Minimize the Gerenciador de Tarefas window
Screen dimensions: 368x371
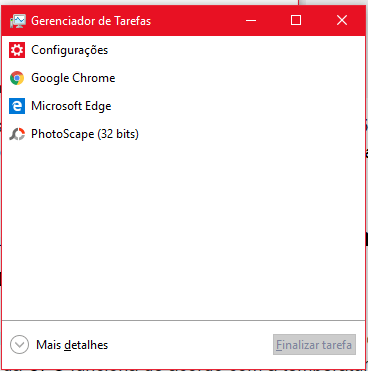(251, 21)
